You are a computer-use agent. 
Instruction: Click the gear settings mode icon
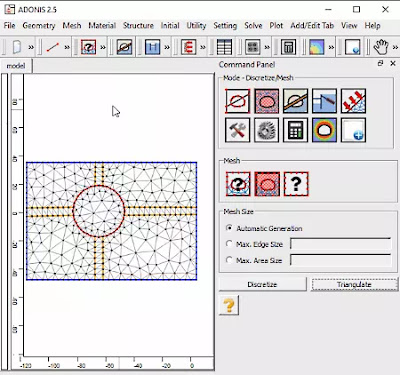266,130
